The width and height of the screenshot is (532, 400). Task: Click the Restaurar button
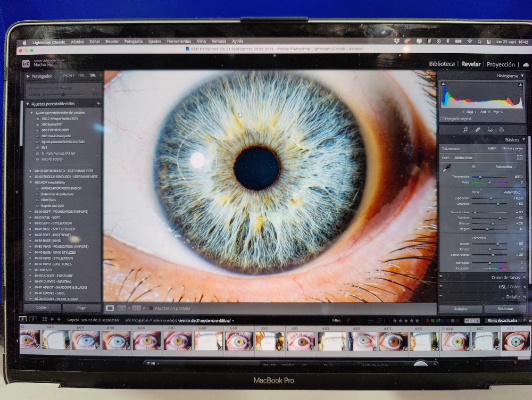(505, 309)
